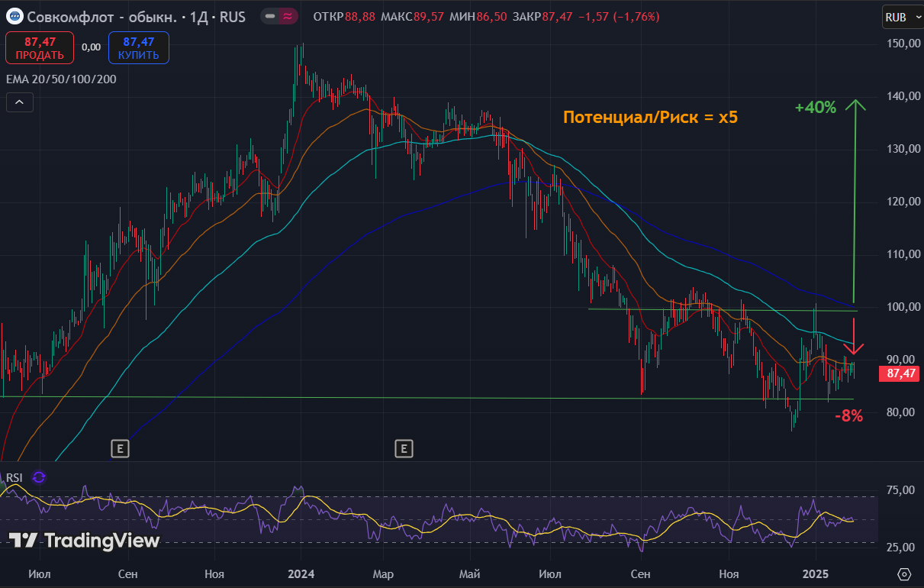
Task: Select the RSI indicator label
Action: pos(15,477)
